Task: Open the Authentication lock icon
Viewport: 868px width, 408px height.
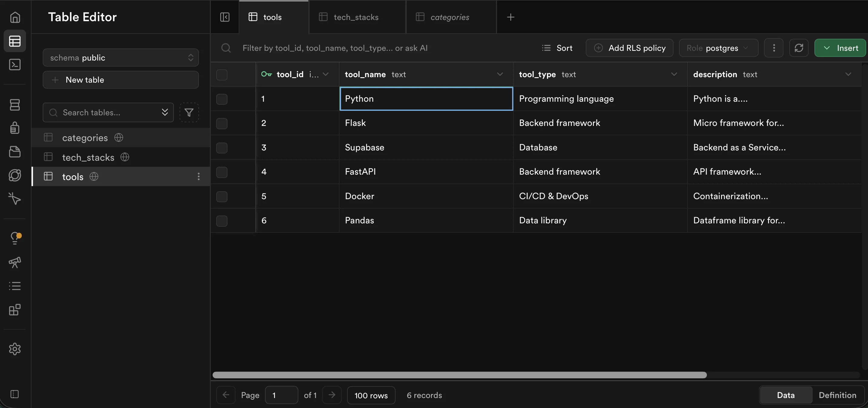Action: point(15,128)
